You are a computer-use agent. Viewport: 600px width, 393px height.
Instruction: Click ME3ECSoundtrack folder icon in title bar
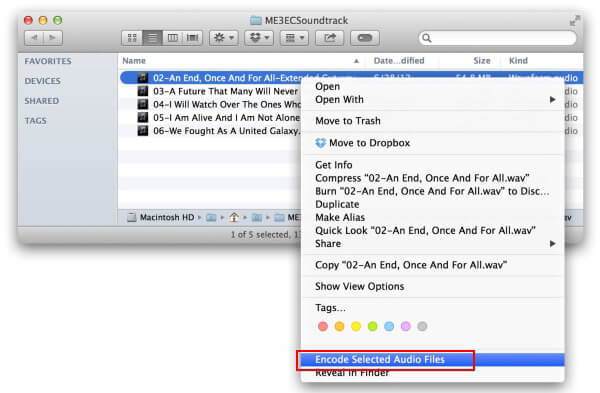click(256, 20)
